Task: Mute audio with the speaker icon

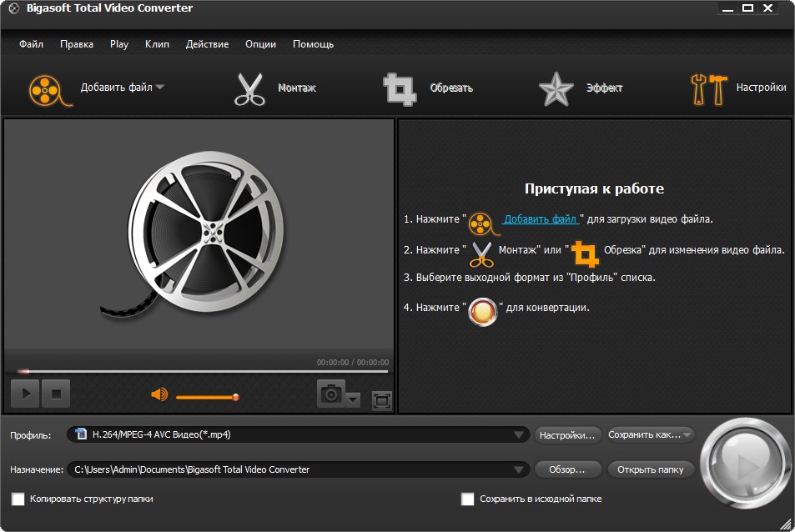Action: coord(159,394)
